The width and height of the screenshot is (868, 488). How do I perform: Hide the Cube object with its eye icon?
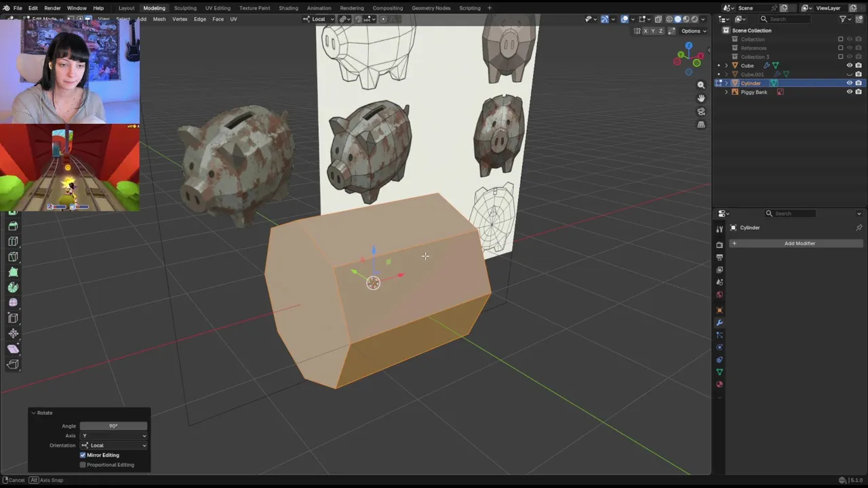850,66
